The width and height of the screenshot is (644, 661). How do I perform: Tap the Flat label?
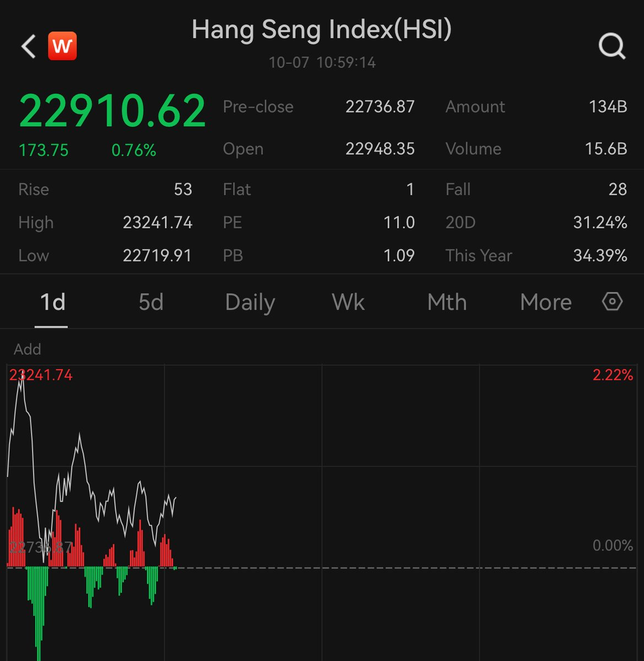(237, 189)
